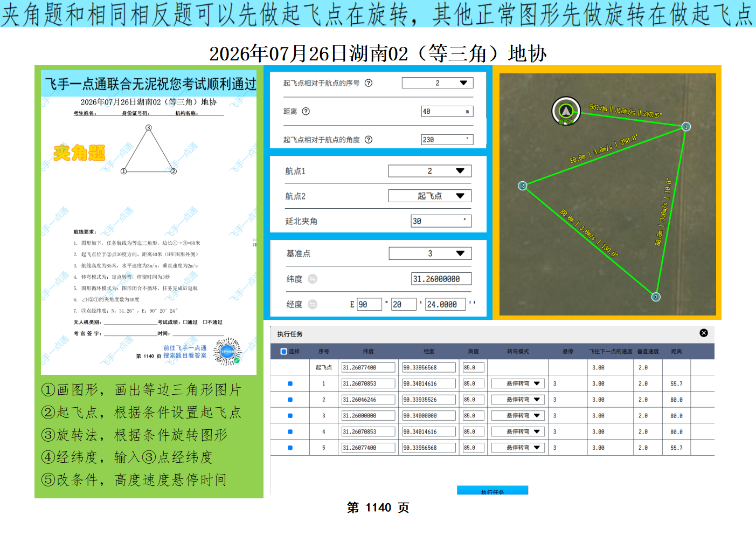Click the longitude seconds field showing 24.0000
Screen dimensions: 756x535
coord(446,304)
